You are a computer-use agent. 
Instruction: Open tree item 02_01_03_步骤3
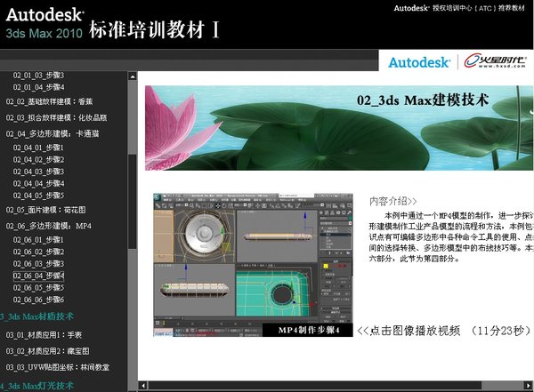[38, 76]
